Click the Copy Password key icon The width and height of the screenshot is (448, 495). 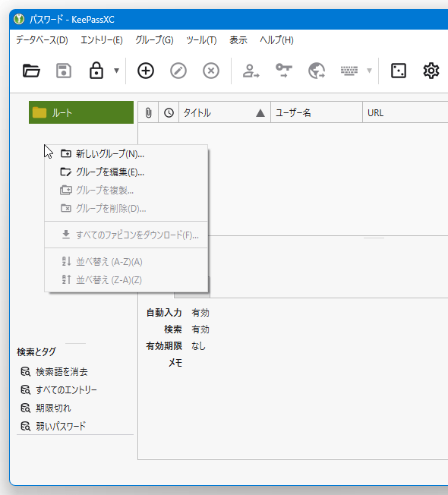(284, 71)
